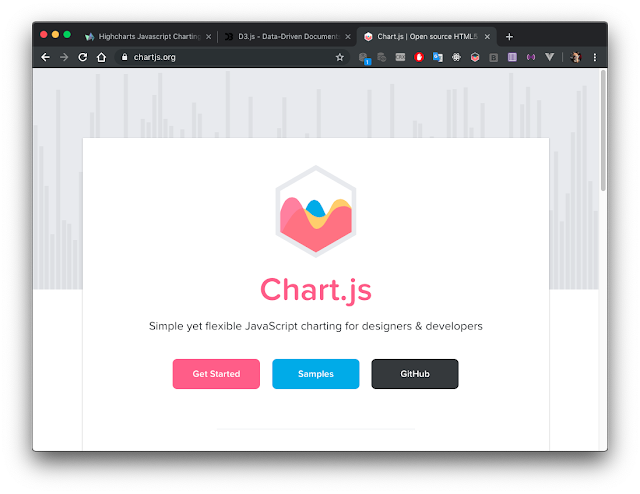Viewport: 640px width, 494px height.
Task: Open the user profile avatar
Action: pos(576,57)
